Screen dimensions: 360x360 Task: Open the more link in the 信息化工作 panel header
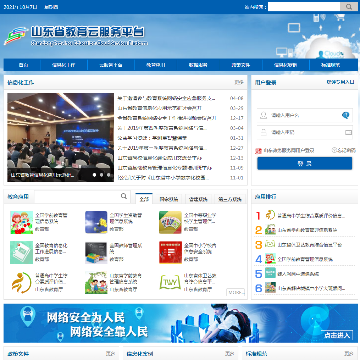[239, 82]
